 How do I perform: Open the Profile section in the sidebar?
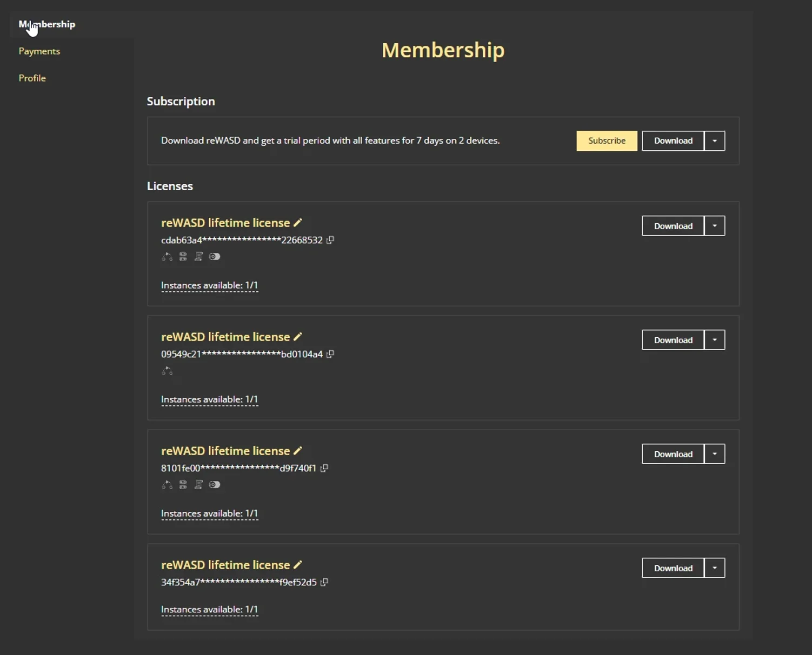tap(32, 78)
